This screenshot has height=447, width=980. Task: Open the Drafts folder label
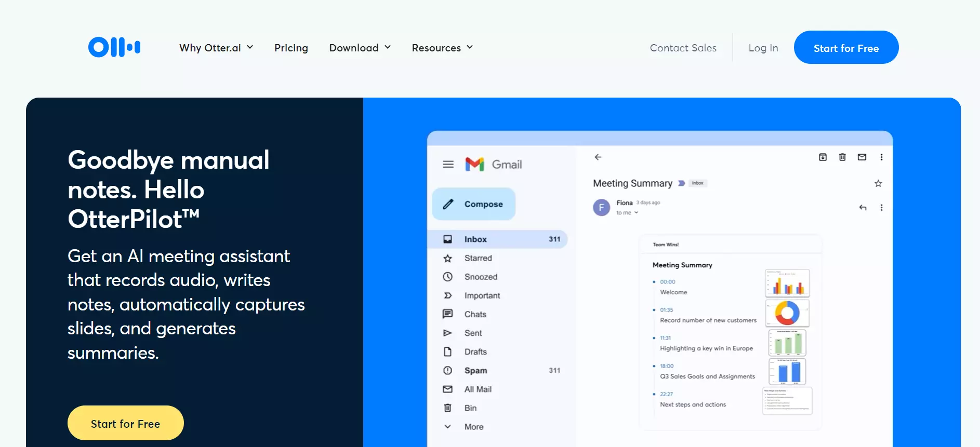pyautogui.click(x=475, y=351)
